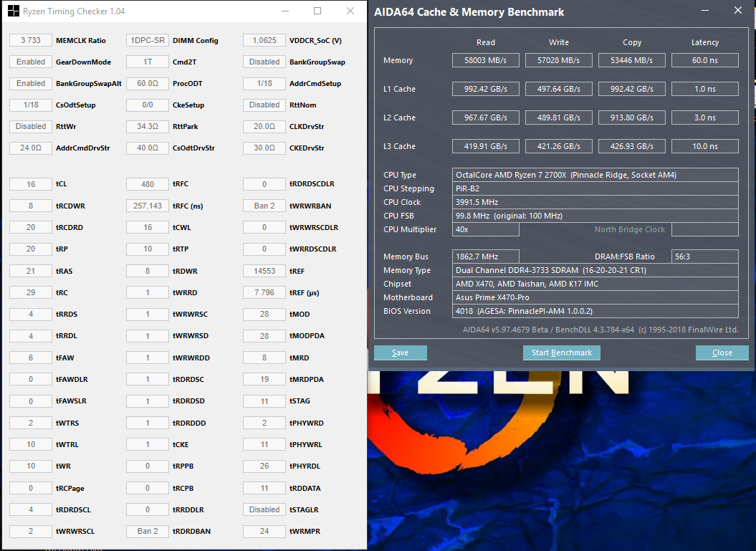756x551 pixels.
Task: Start the AIDA64 benchmark
Action: point(562,353)
